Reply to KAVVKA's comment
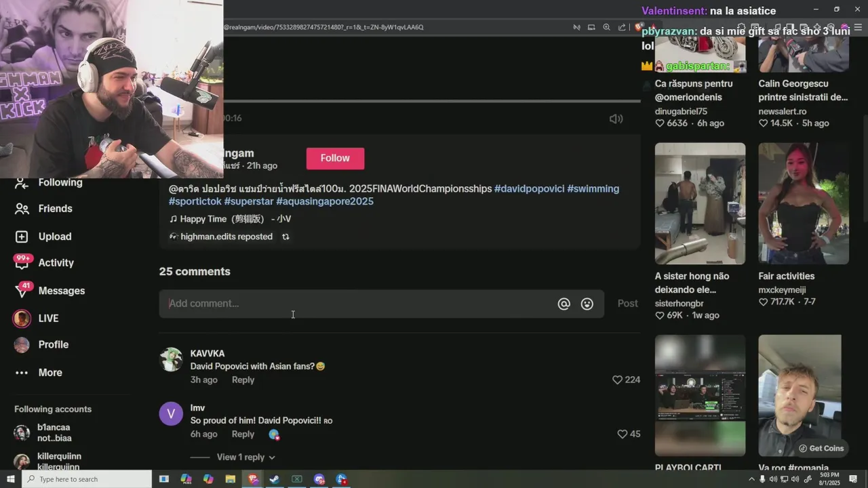 click(x=243, y=380)
